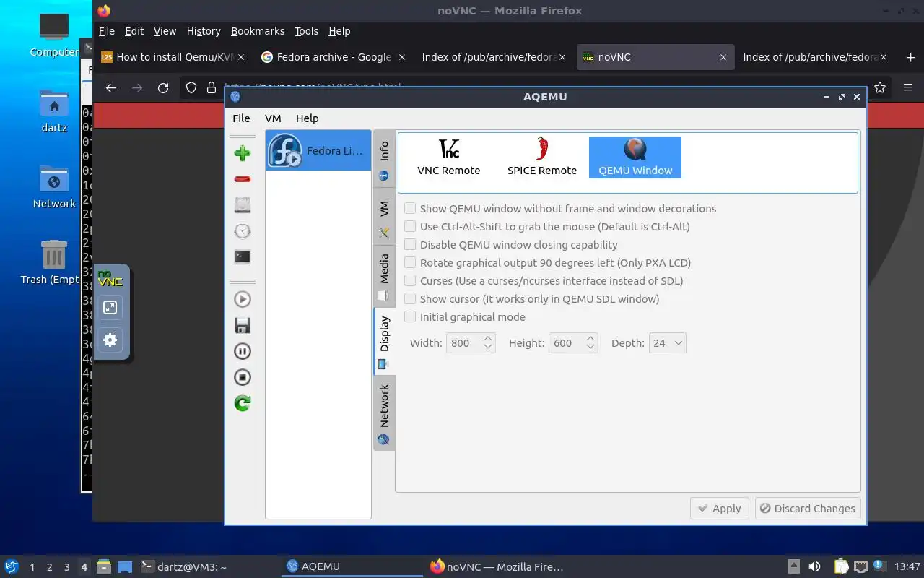The image size is (924, 578).
Task: Switch to the Media tab
Action: [x=384, y=277]
